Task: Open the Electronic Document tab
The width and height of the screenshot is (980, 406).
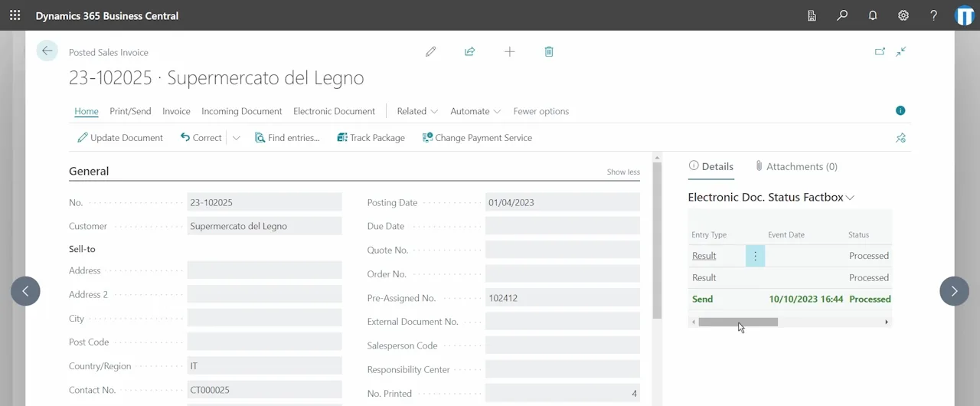Action: click(334, 111)
